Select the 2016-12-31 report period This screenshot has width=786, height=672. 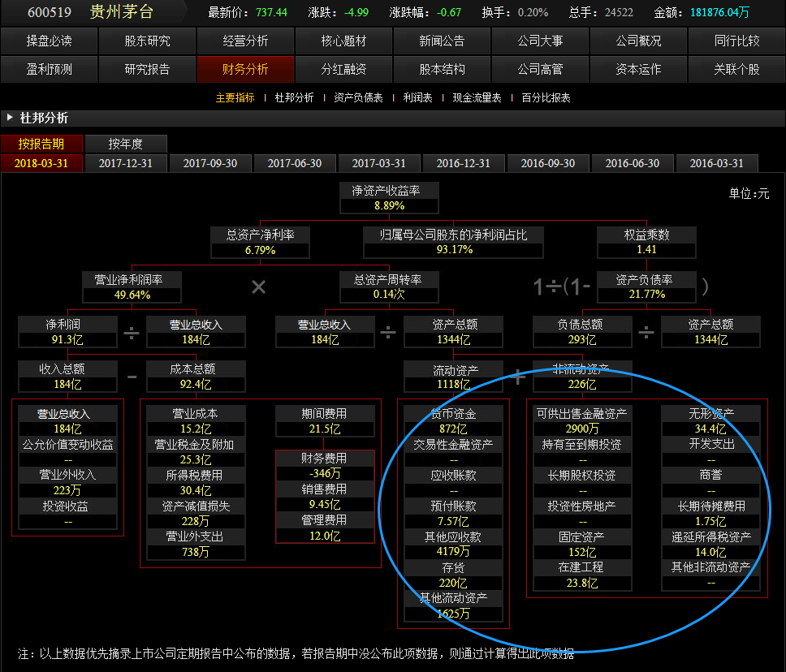coord(464,163)
